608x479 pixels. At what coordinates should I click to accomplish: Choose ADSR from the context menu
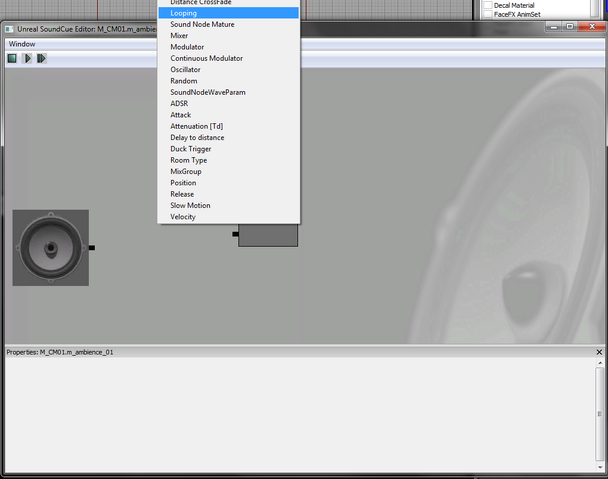point(229,103)
